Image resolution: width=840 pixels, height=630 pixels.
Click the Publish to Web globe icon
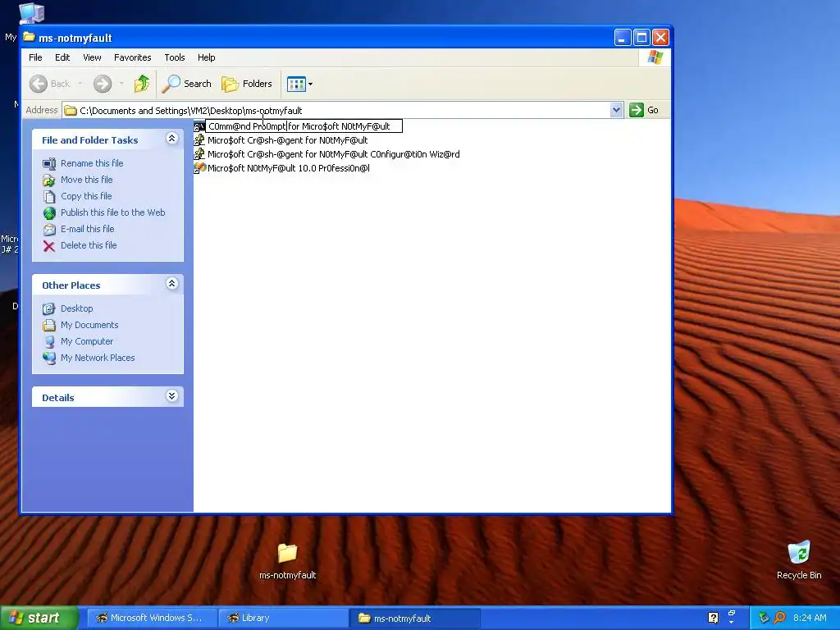click(x=49, y=213)
